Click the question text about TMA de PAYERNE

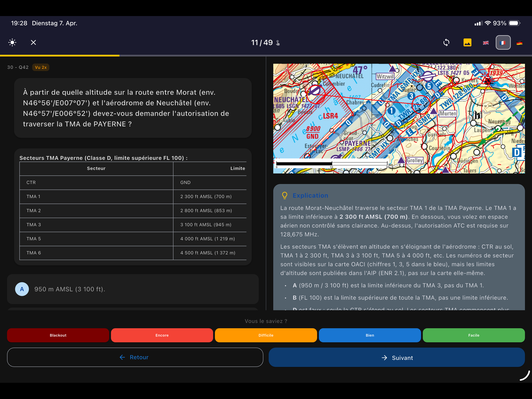126,108
